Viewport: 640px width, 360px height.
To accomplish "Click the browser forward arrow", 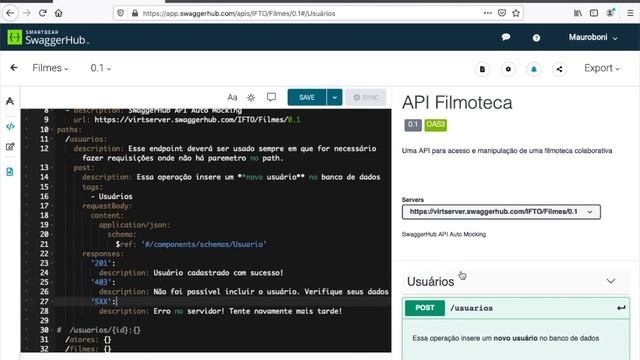I will [x=27, y=13].
